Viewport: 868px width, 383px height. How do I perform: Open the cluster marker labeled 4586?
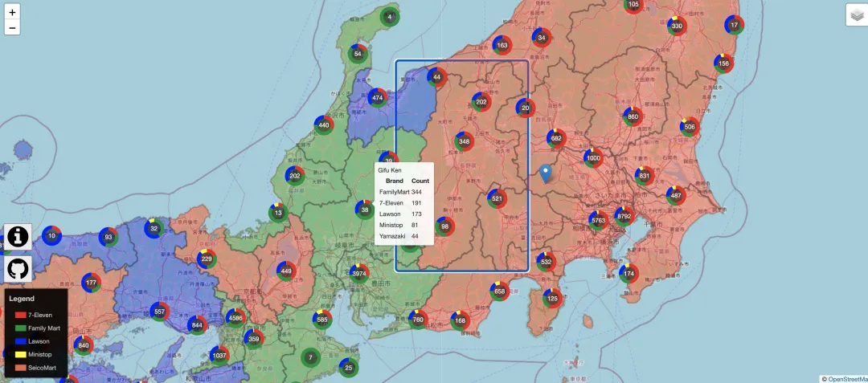click(235, 318)
